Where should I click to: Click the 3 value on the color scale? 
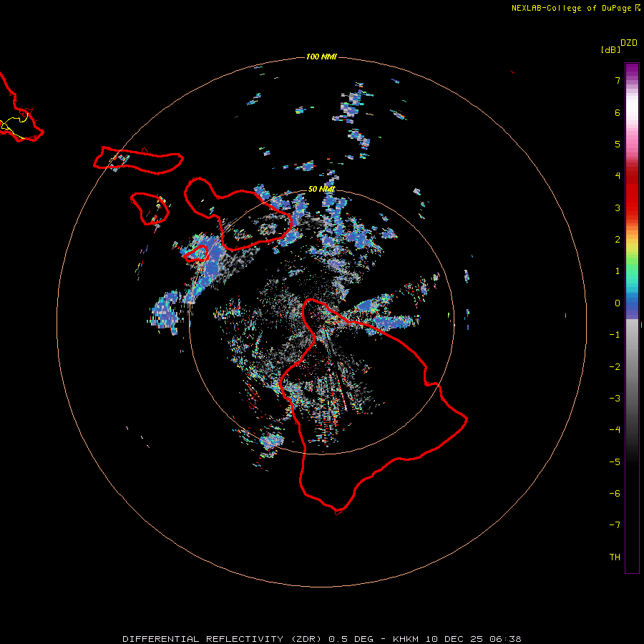[618, 208]
